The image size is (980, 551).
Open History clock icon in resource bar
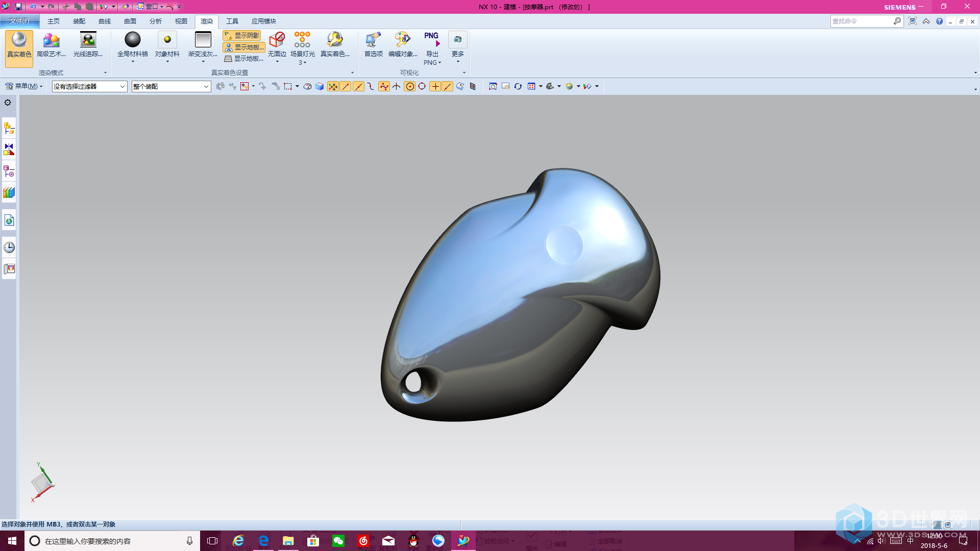[9, 247]
